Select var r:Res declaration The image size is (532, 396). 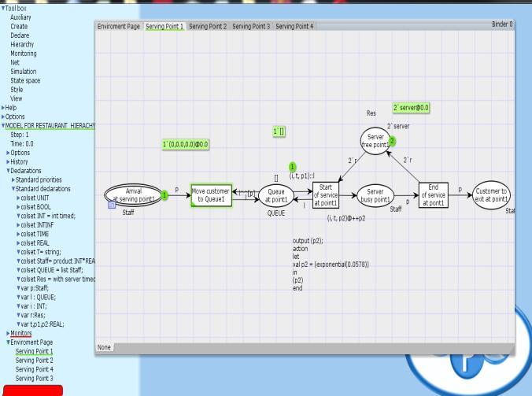[33, 315]
